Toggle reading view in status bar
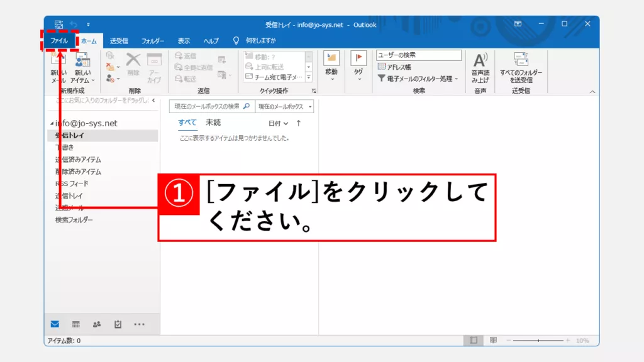 pos(493,340)
